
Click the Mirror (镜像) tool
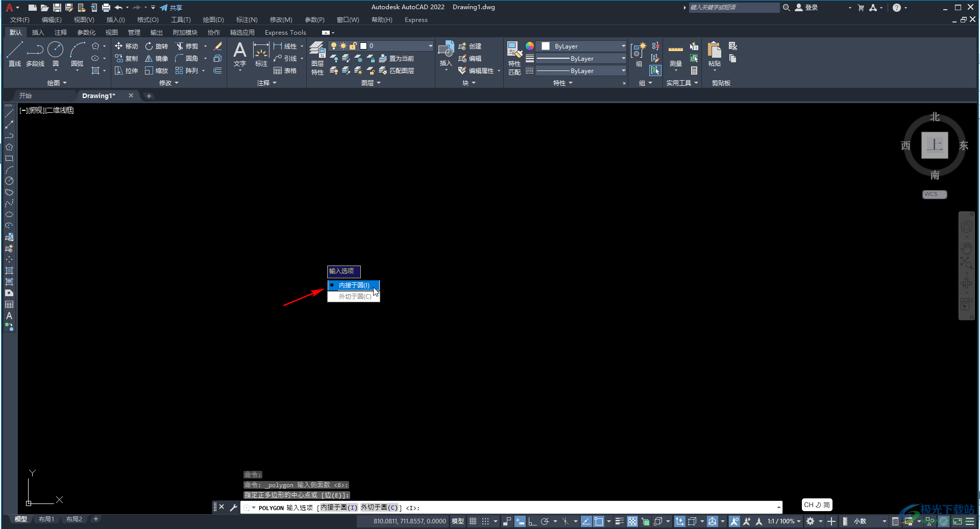156,58
